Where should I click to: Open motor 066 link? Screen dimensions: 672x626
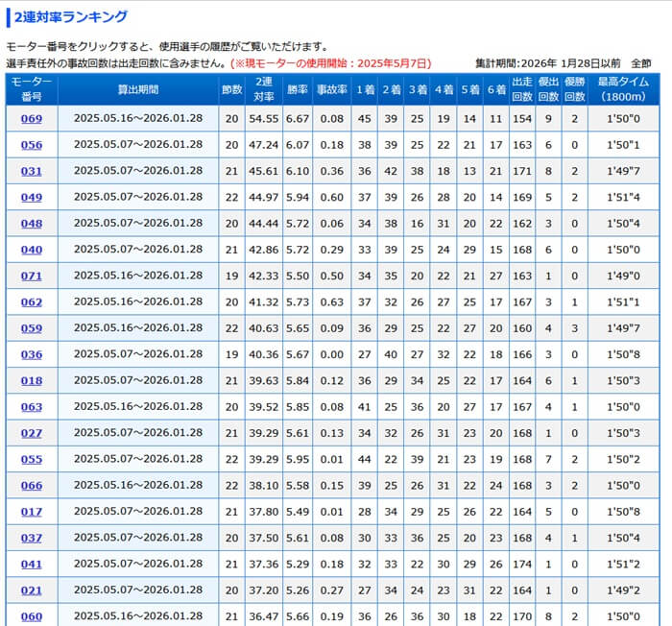point(32,486)
